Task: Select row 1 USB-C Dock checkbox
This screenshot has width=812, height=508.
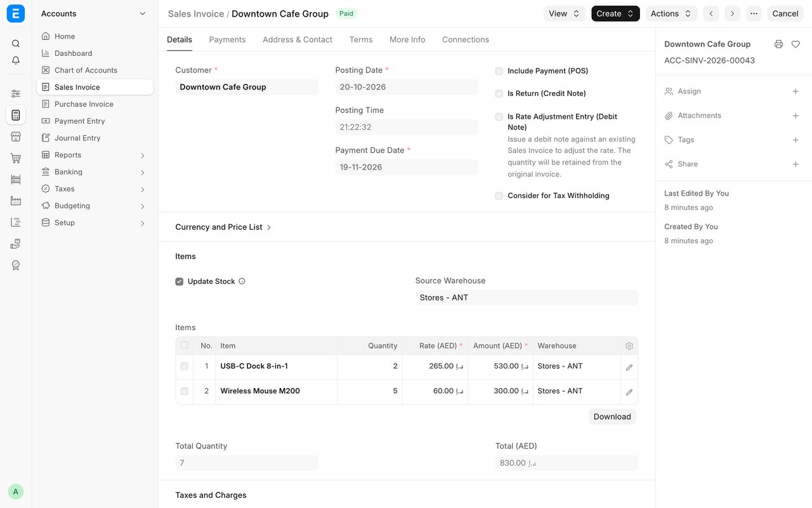Action: pos(185,366)
